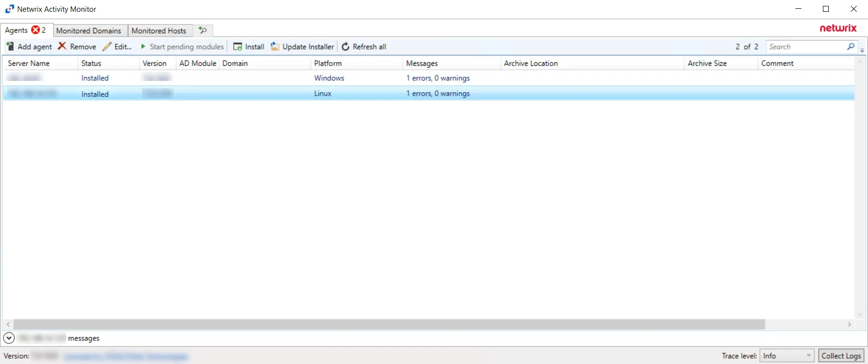Maximize the Netwrix Activity Monitor window
This screenshot has height=364, width=868.
click(x=826, y=9)
